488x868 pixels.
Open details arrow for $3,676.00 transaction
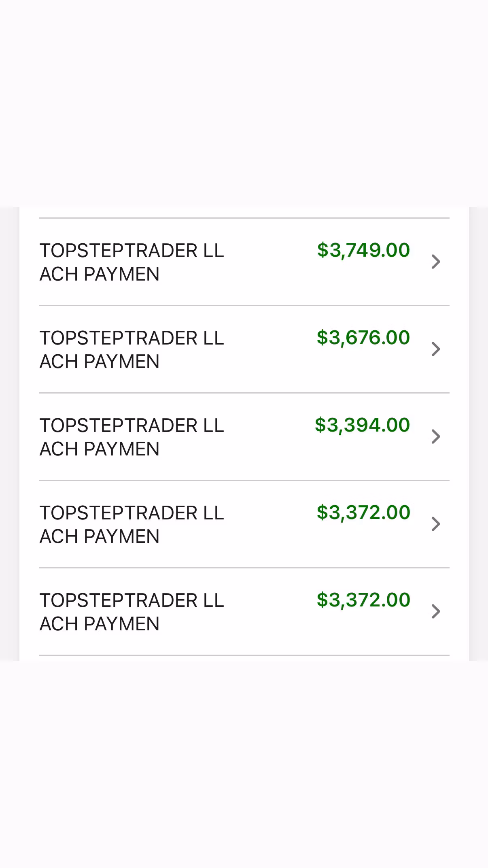coord(435,349)
